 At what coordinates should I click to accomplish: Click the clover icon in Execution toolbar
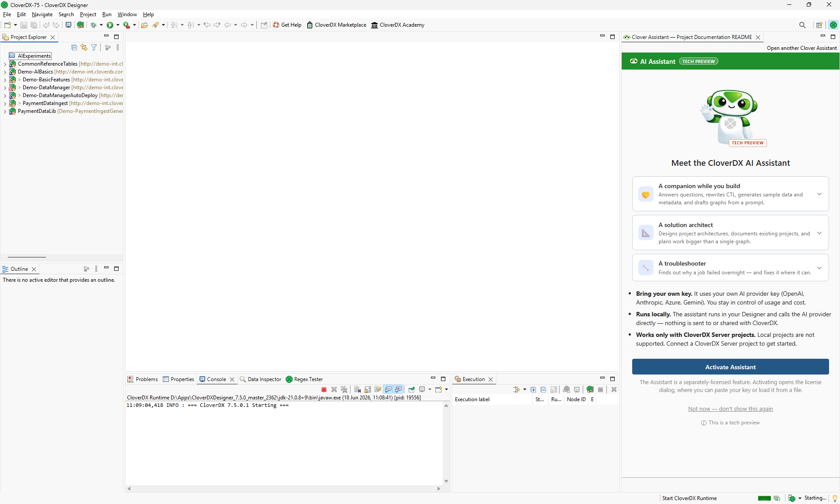pyautogui.click(x=590, y=389)
